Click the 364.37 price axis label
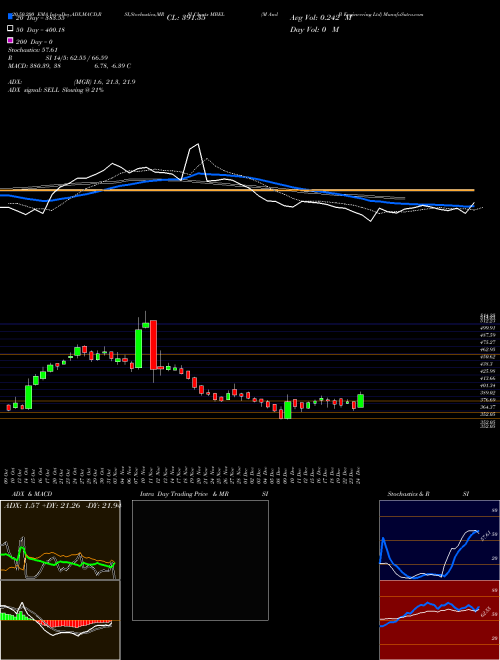500x660 pixels. point(488,407)
